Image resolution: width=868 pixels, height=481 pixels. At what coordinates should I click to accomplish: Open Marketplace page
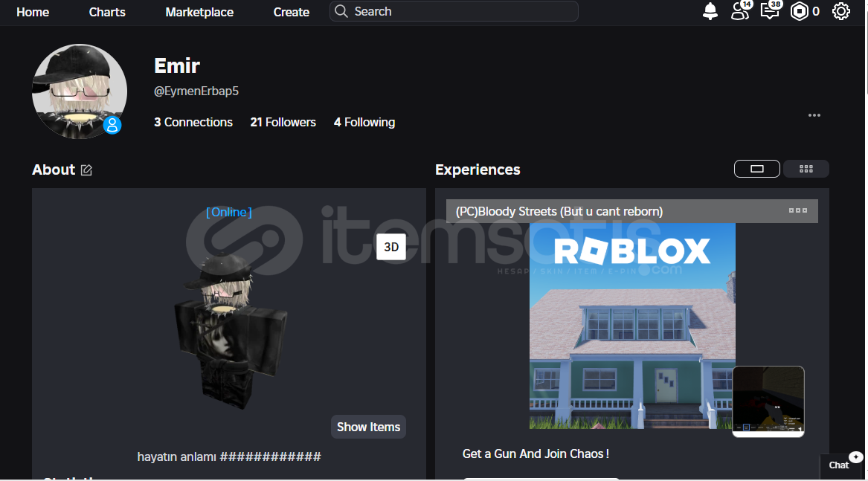click(x=199, y=12)
